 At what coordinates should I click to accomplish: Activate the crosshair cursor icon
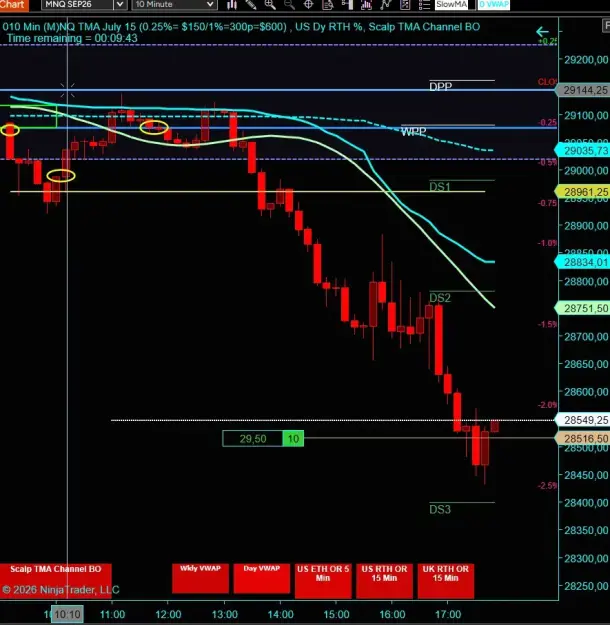[308, 4]
